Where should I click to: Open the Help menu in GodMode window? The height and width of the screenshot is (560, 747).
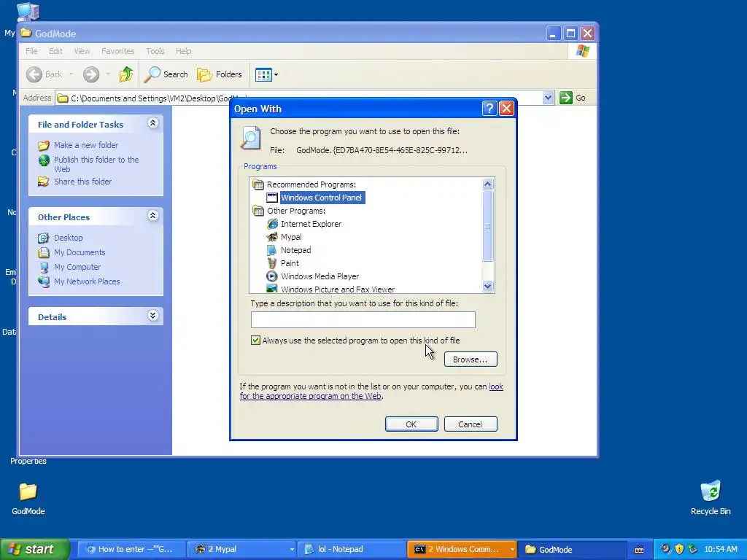tap(183, 51)
